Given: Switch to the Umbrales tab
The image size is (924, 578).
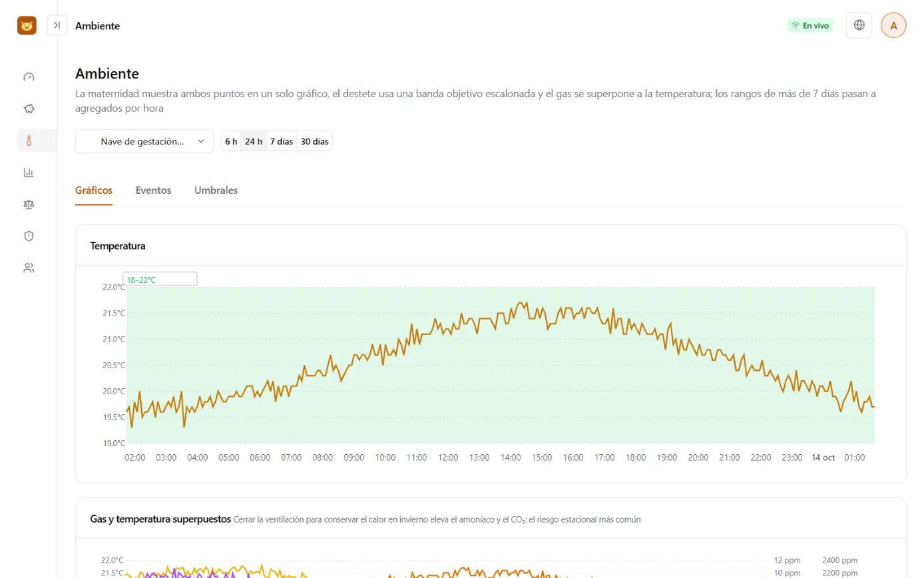Looking at the screenshot, I should coord(216,190).
